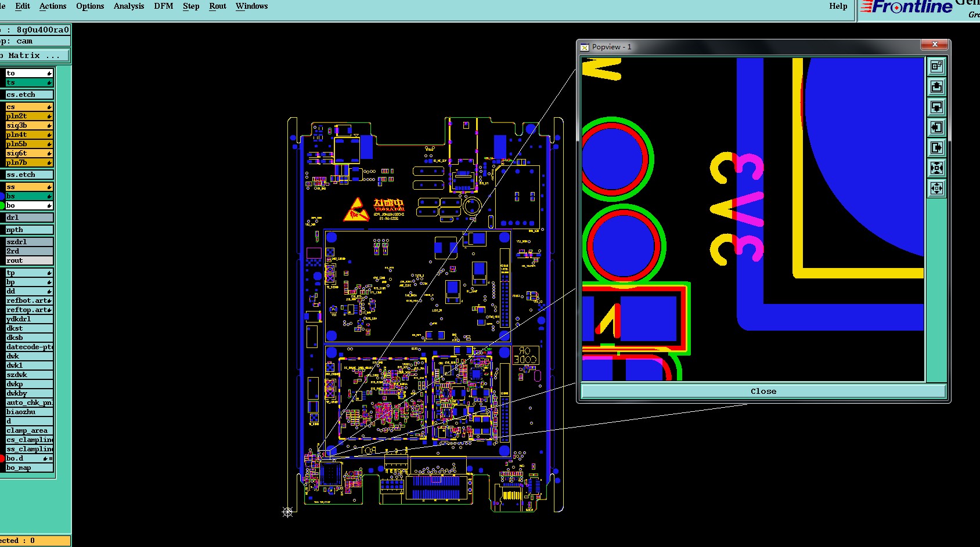
Task: Open the Actions menu
Action: 53,6
